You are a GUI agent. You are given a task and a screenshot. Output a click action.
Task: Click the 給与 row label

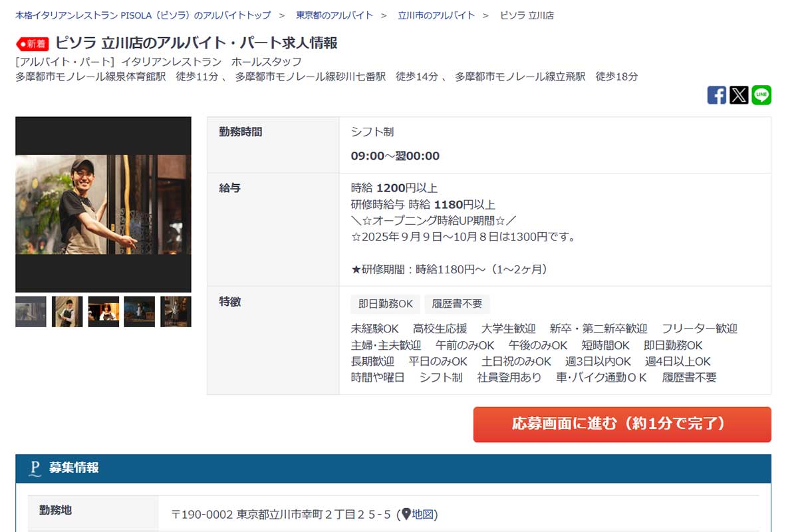point(229,188)
